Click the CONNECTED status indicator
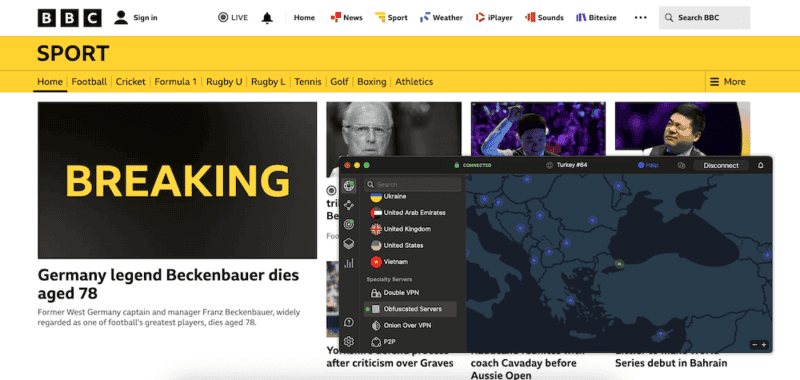This screenshot has width=800, height=380. point(472,165)
